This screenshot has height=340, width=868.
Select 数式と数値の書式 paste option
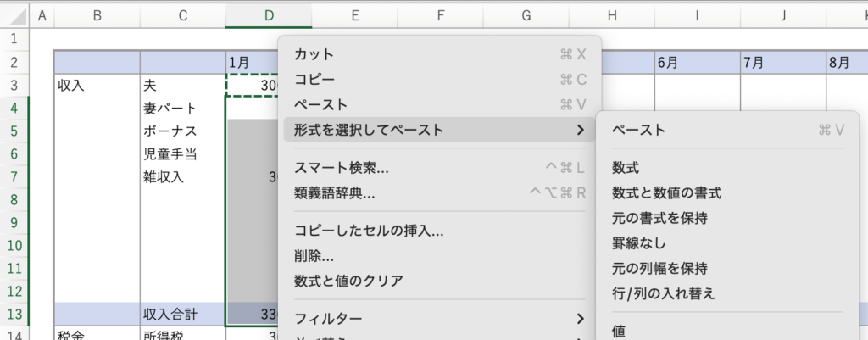[666, 193]
